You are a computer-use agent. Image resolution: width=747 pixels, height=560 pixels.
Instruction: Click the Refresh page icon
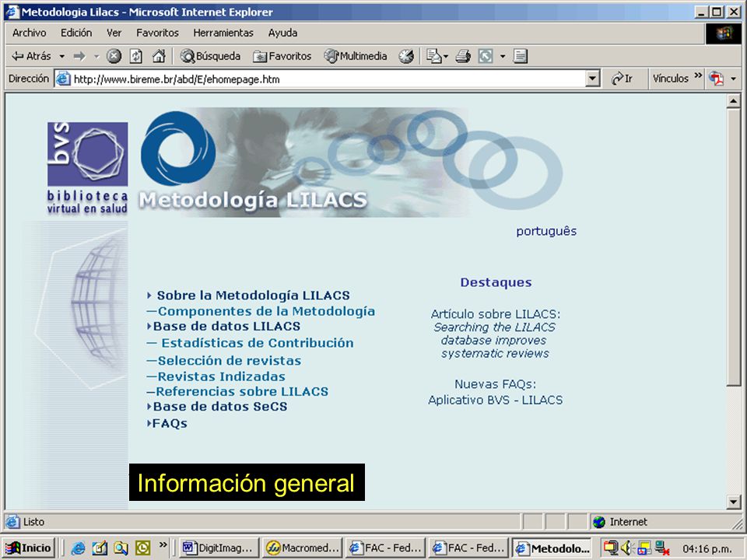(x=136, y=56)
